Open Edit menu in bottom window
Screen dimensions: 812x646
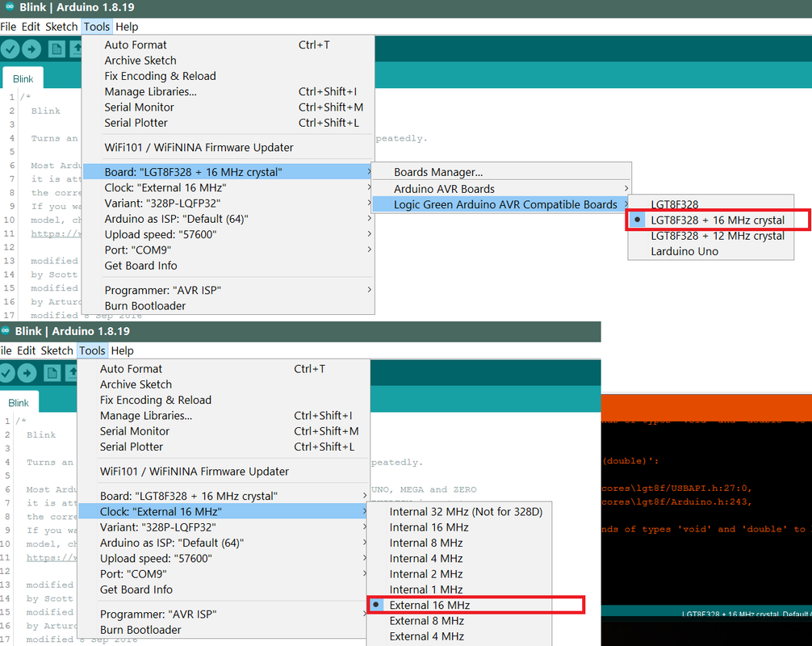(26, 350)
